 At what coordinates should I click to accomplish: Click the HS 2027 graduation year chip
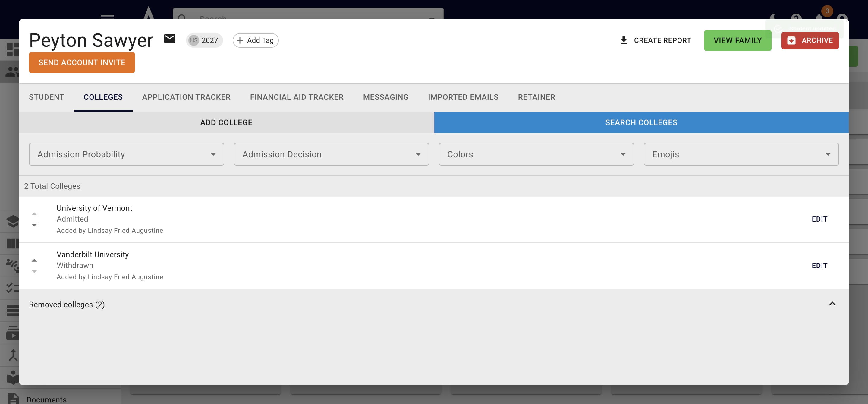tap(204, 40)
